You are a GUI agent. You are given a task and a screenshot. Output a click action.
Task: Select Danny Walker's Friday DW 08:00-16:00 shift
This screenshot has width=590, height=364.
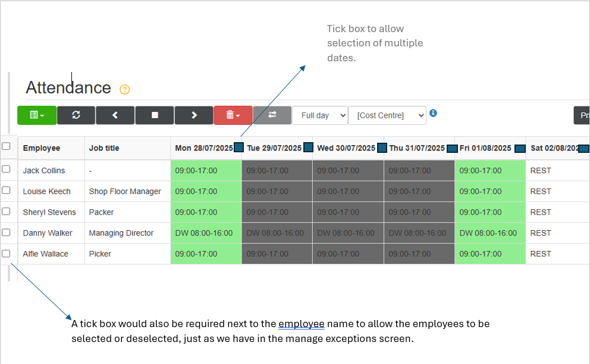pyautogui.click(x=490, y=233)
